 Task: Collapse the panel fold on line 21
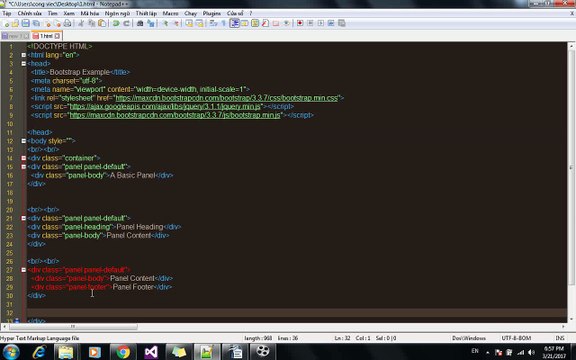click(x=24, y=218)
